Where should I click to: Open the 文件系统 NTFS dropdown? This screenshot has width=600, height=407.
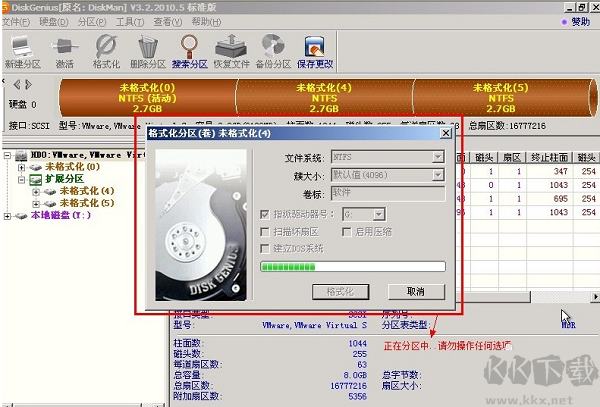coord(438,157)
